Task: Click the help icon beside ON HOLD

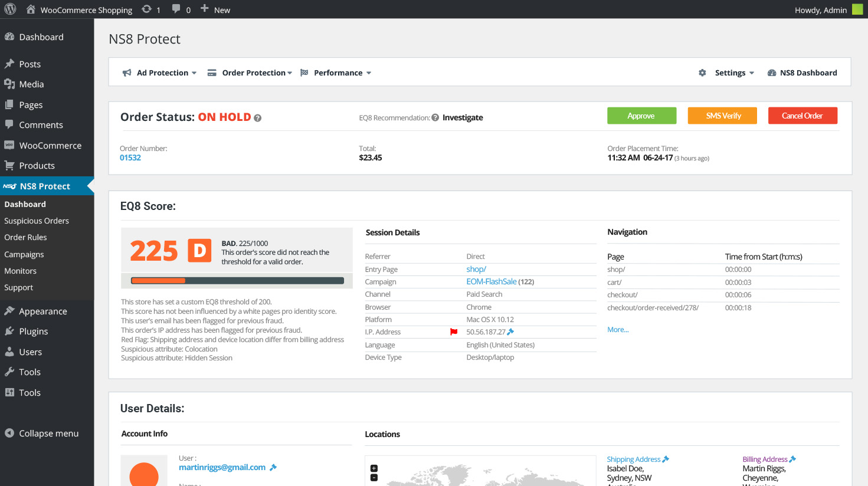Action: pyautogui.click(x=258, y=118)
